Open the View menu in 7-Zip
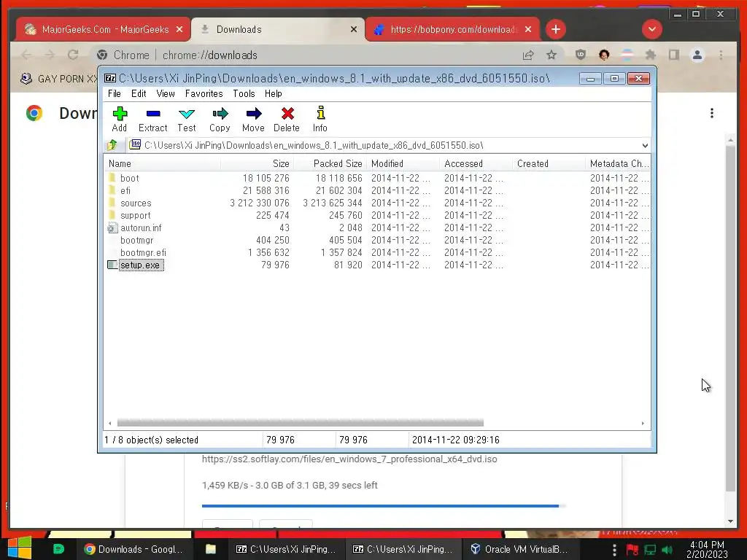747x560 pixels. click(166, 94)
